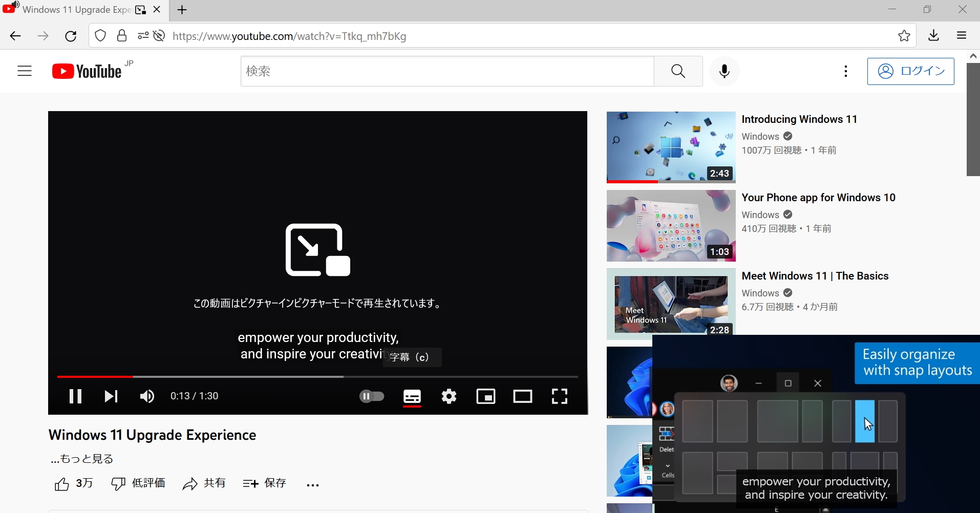Image resolution: width=980 pixels, height=513 pixels.
Task: Click the search magnifier icon
Action: point(677,71)
